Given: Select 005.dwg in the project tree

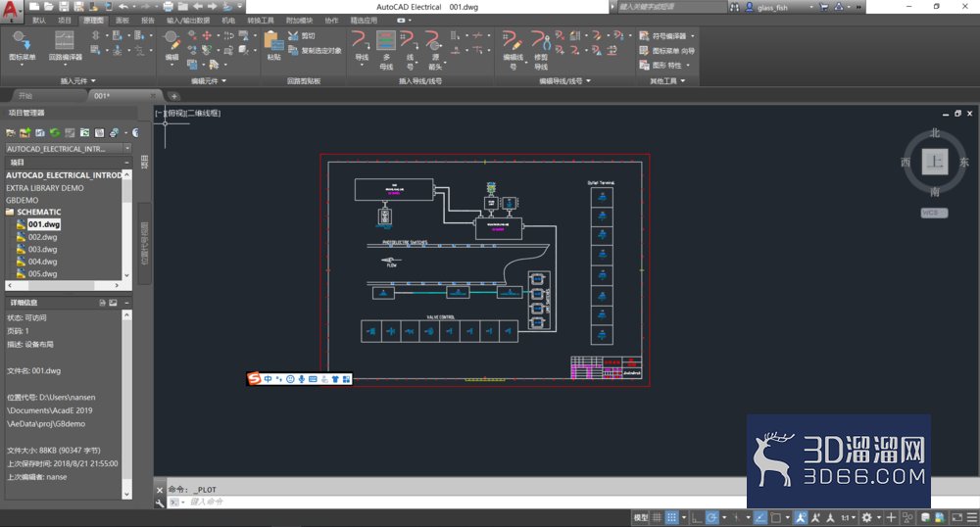Looking at the screenshot, I should (42, 273).
